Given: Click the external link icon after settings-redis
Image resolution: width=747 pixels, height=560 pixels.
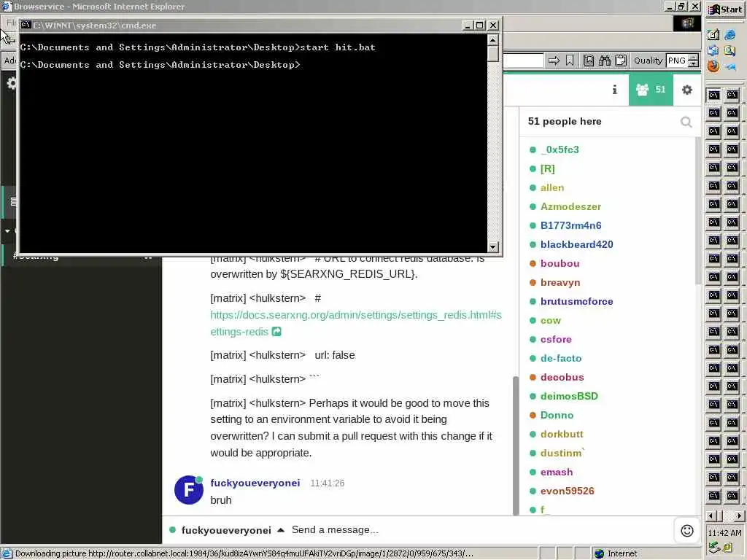Looking at the screenshot, I should pos(276,332).
